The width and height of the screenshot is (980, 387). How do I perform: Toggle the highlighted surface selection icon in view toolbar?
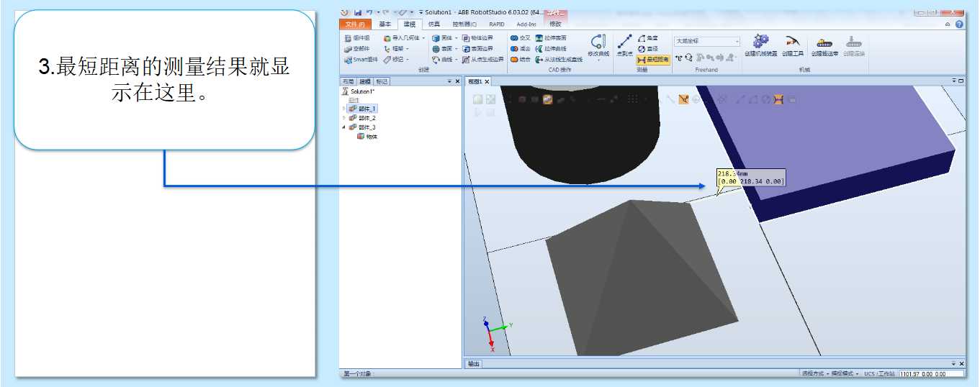tap(548, 99)
